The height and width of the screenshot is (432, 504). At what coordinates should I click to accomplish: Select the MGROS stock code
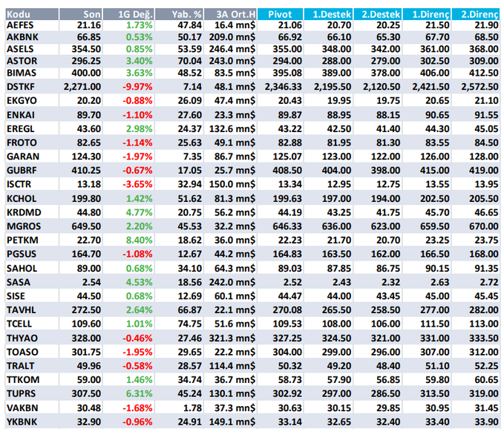point(24,226)
